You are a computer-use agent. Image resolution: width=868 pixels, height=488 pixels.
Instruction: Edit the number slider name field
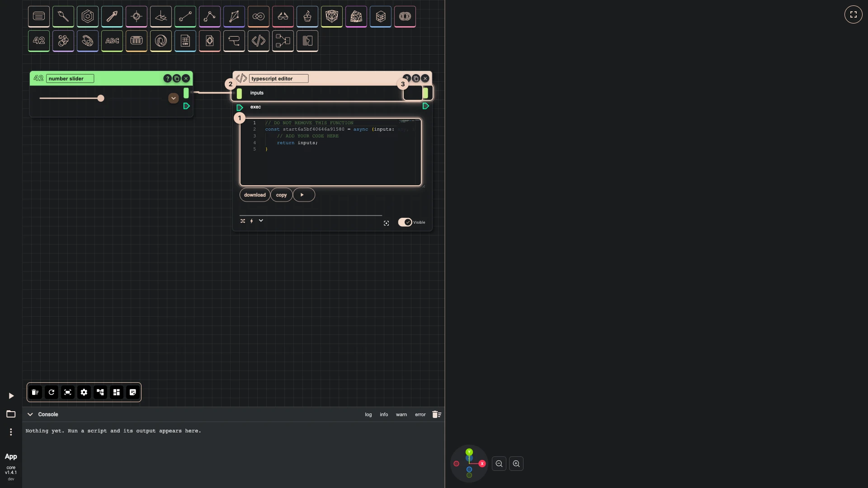(70, 79)
